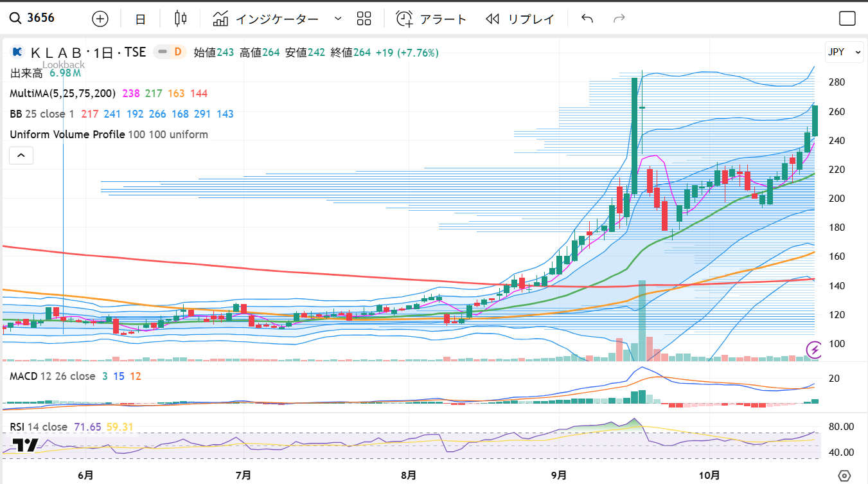Open the layout grid selector icon
The height and width of the screenshot is (484, 868).
pyautogui.click(x=364, y=19)
